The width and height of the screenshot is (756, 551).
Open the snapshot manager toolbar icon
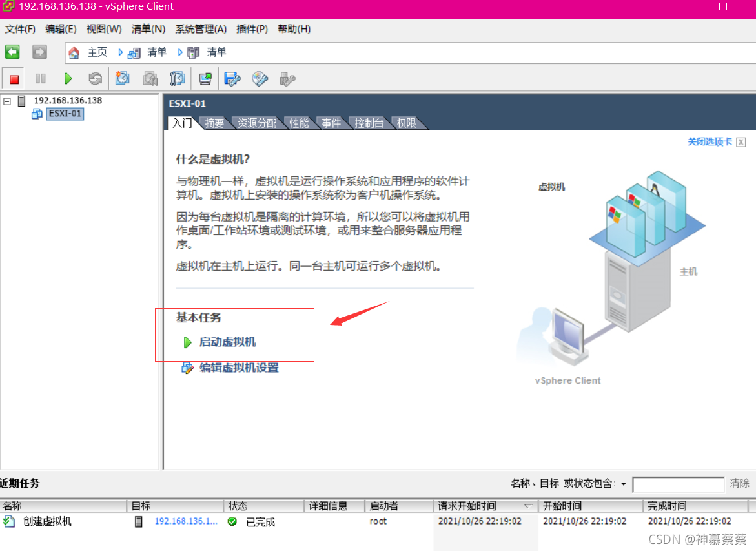(x=178, y=79)
